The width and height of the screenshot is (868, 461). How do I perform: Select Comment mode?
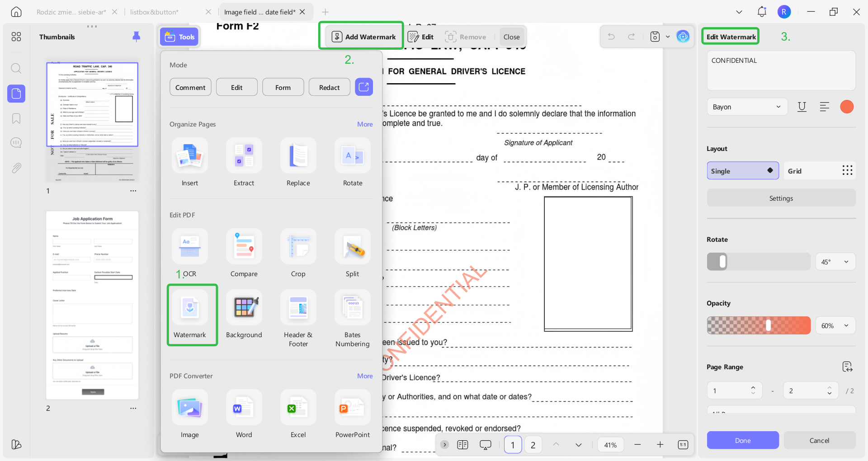click(190, 87)
